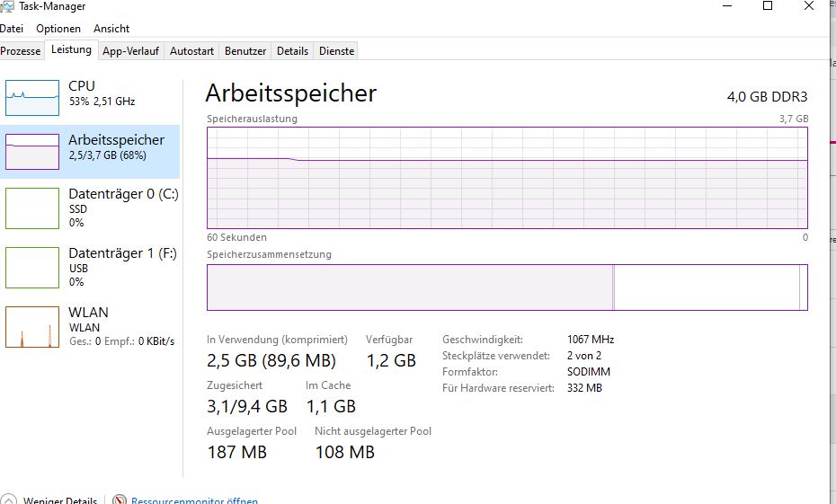
Task: Collapse view with Weniger Details arrow
Action: [9, 500]
